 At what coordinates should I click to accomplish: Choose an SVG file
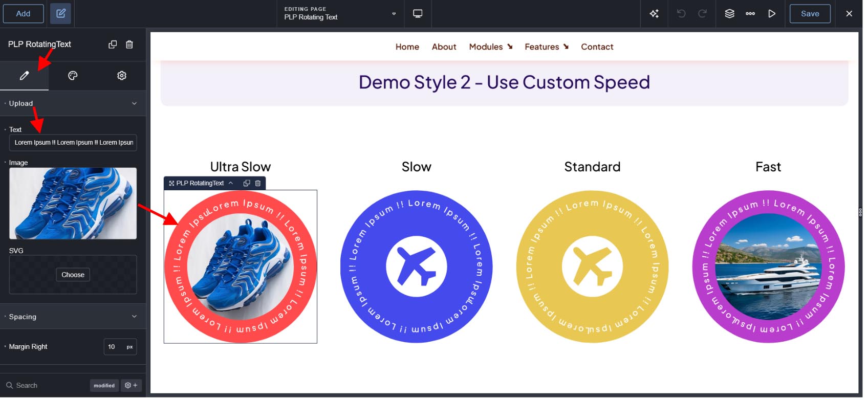point(73,275)
